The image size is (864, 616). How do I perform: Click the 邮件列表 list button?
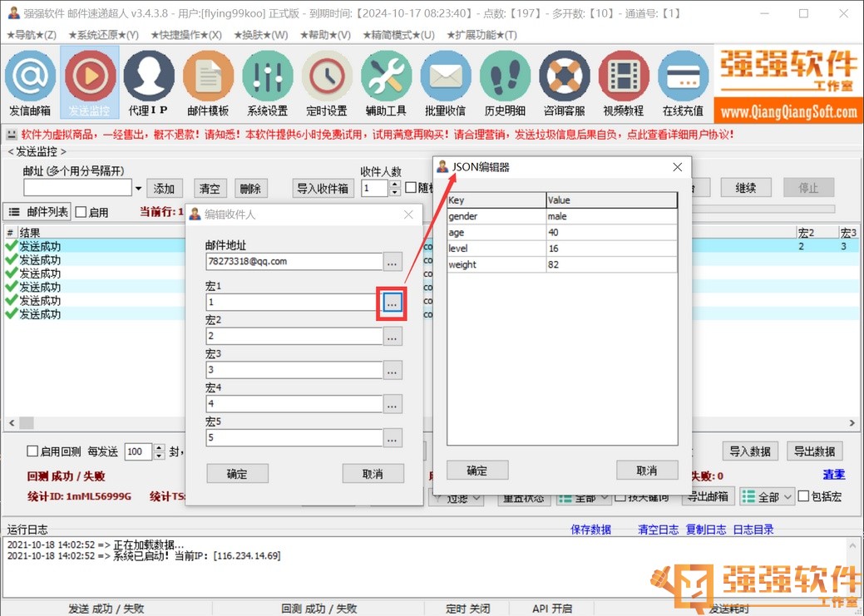(x=37, y=212)
